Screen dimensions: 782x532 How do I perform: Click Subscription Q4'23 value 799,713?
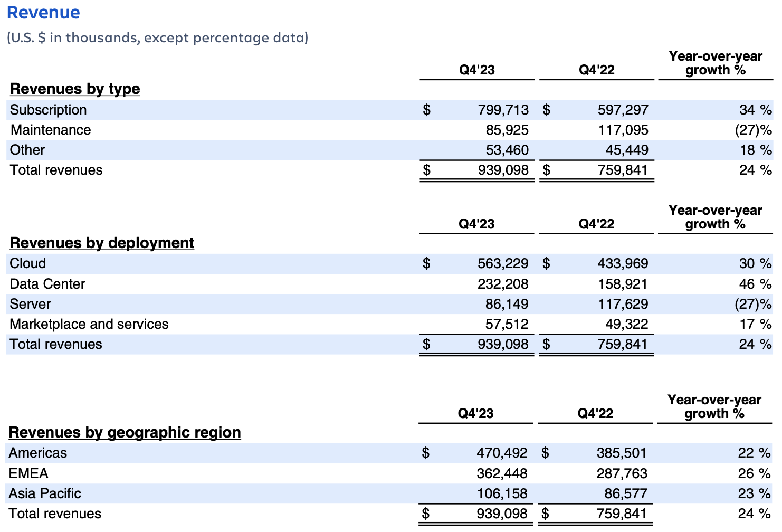click(503, 110)
